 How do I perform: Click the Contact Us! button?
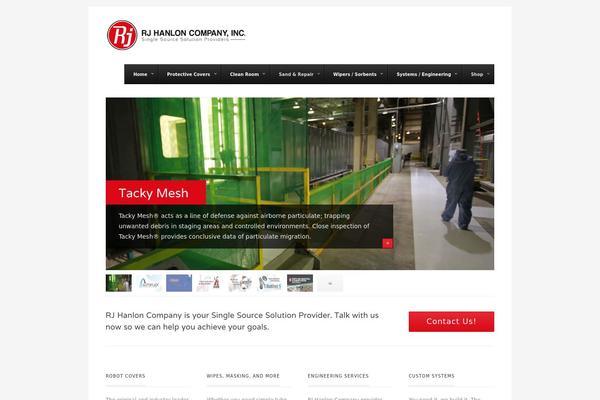(x=451, y=322)
